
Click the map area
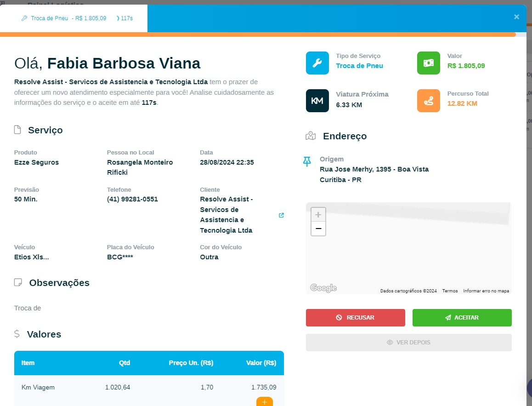(408, 248)
